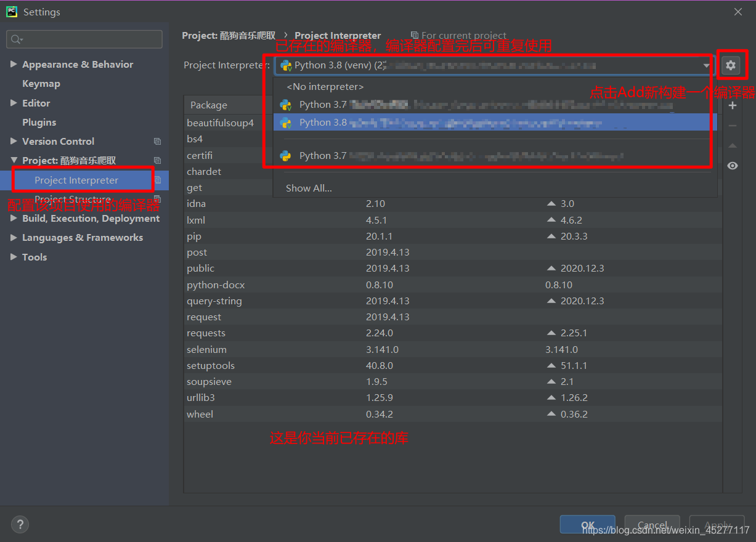756x542 pixels.
Task: Click upgrade arrow icon in pip row
Action: [x=551, y=237]
